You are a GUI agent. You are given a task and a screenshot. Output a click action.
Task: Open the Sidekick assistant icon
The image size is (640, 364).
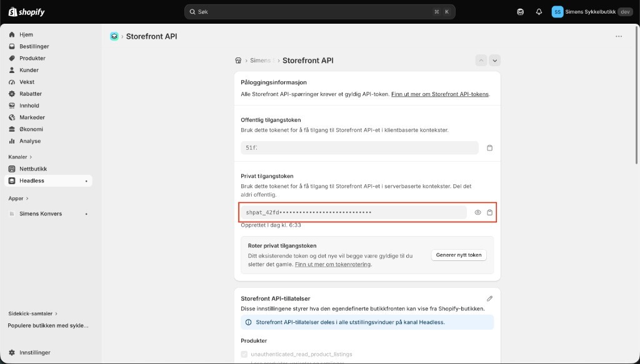pos(521,12)
